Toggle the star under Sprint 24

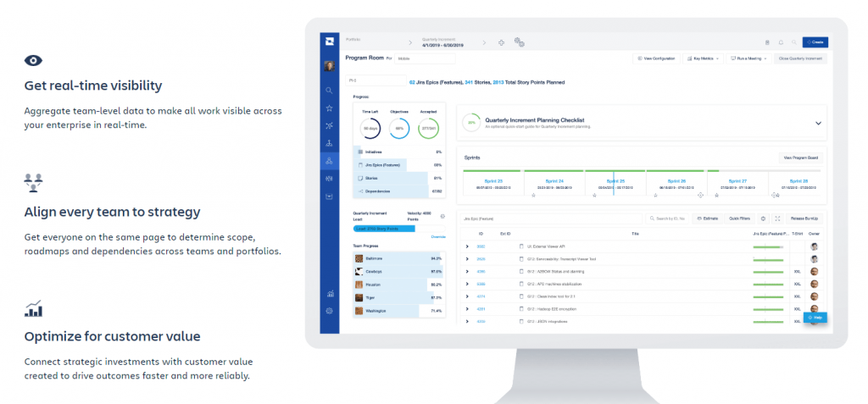pyautogui.click(x=533, y=195)
